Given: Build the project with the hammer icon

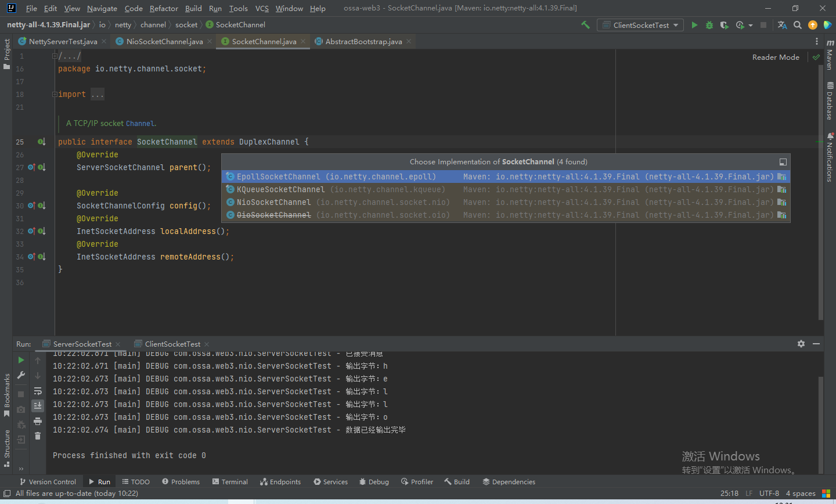Looking at the screenshot, I should (x=585, y=25).
